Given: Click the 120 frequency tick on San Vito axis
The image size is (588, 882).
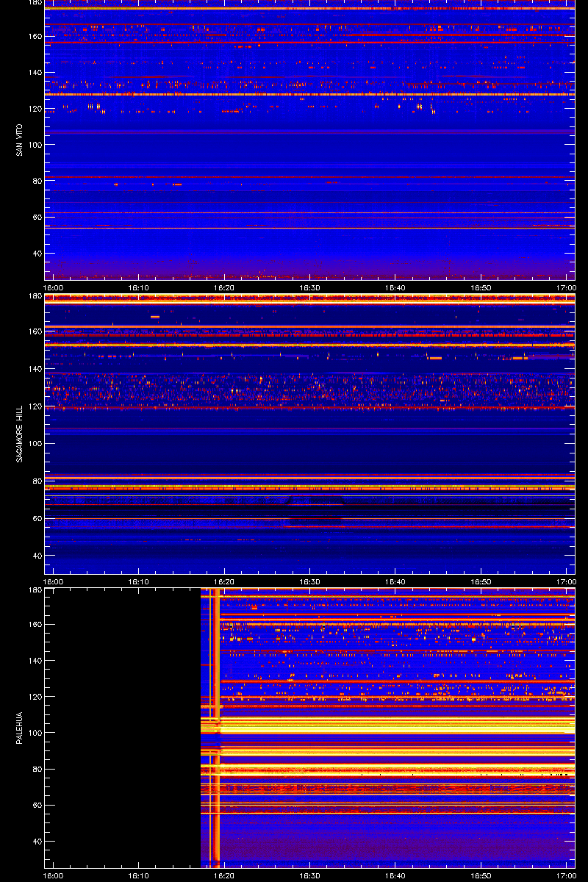Looking at the screenshot, I should [x=34, y=109].
